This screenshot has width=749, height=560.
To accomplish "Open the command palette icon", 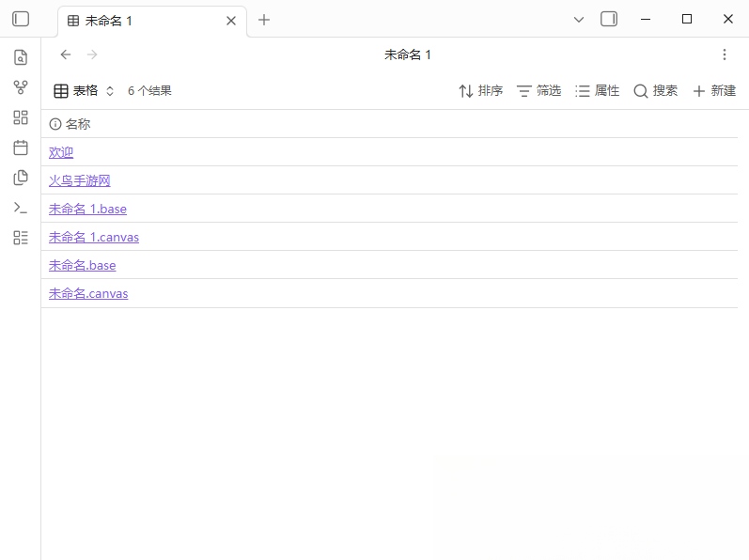I will [21, 208].
